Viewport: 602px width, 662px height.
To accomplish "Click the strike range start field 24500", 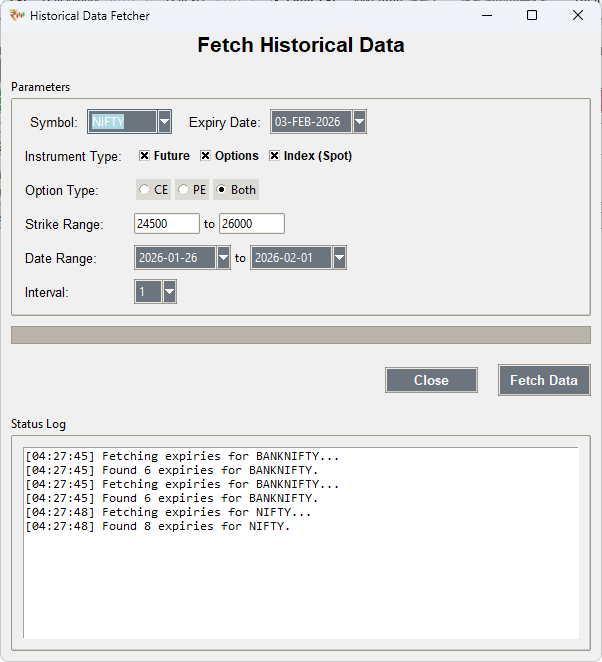I will click(167, 224).
